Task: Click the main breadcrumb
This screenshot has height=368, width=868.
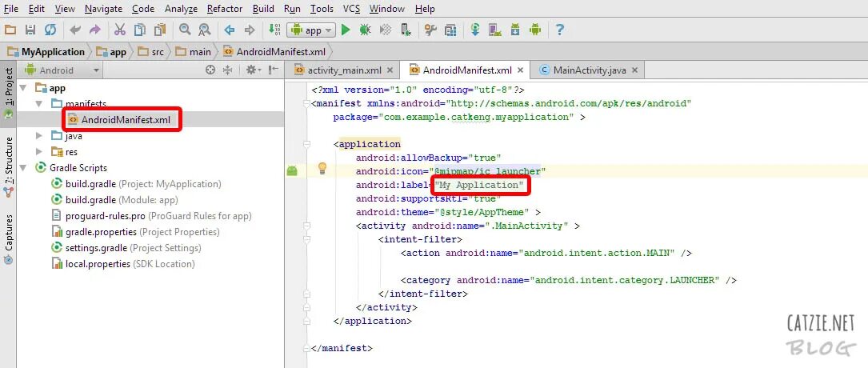Action: tap(193, 52)
